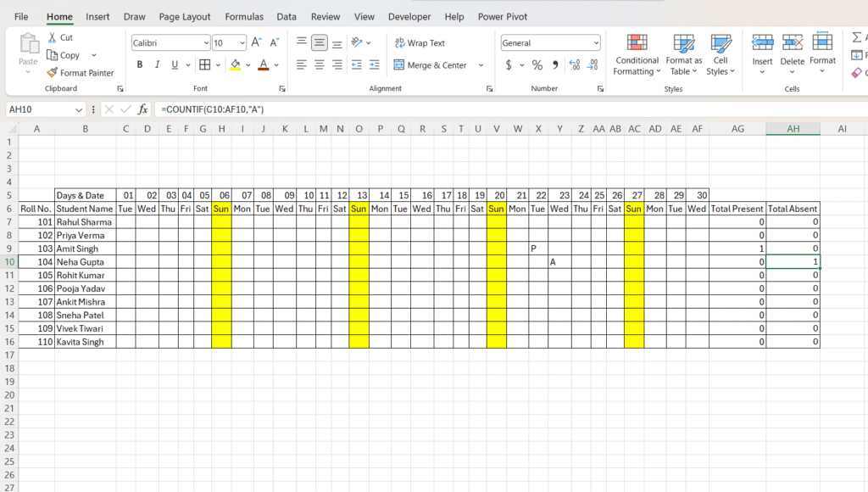The image size is (868, 492).
Task: Open the Number dialog launcher
Action: coord(601,89)
